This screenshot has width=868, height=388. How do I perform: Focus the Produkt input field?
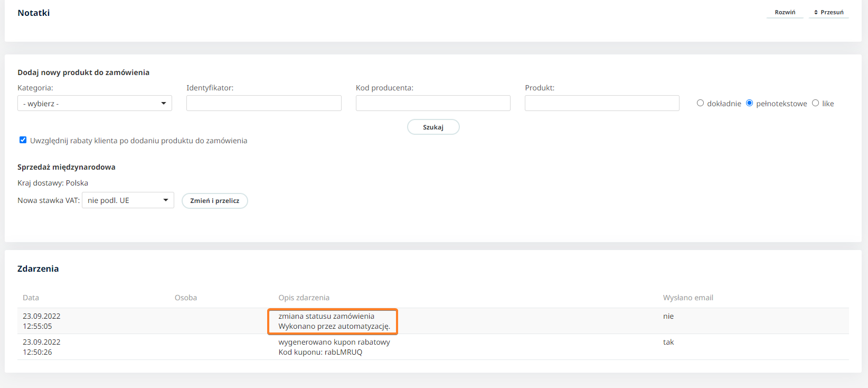coord(602,103)
